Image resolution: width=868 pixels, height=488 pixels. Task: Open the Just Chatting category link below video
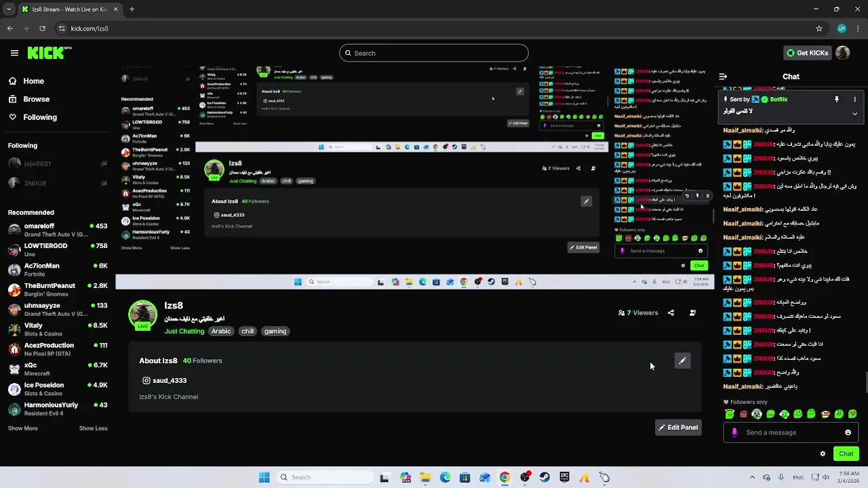coord(184,331)
